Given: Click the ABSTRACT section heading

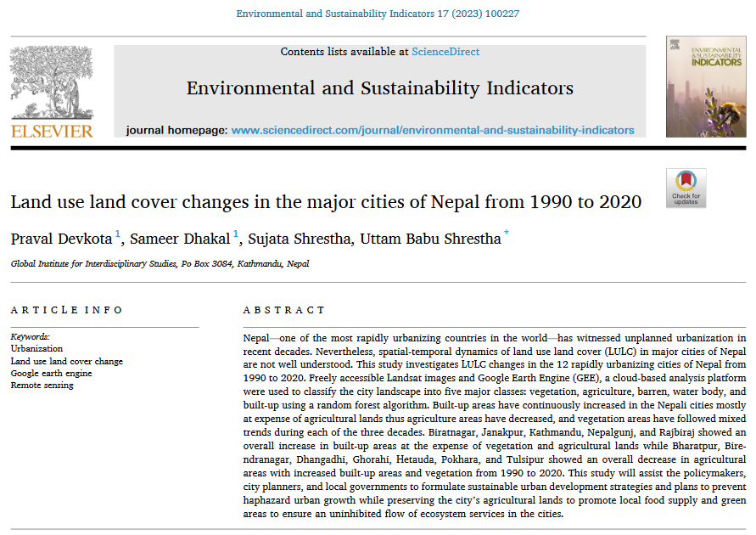Looking at the screenshot, I should point(283,311).
